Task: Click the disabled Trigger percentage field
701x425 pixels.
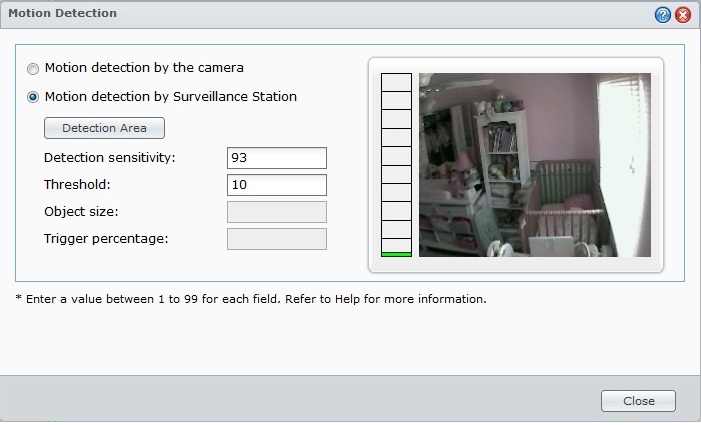Action: 277,239
